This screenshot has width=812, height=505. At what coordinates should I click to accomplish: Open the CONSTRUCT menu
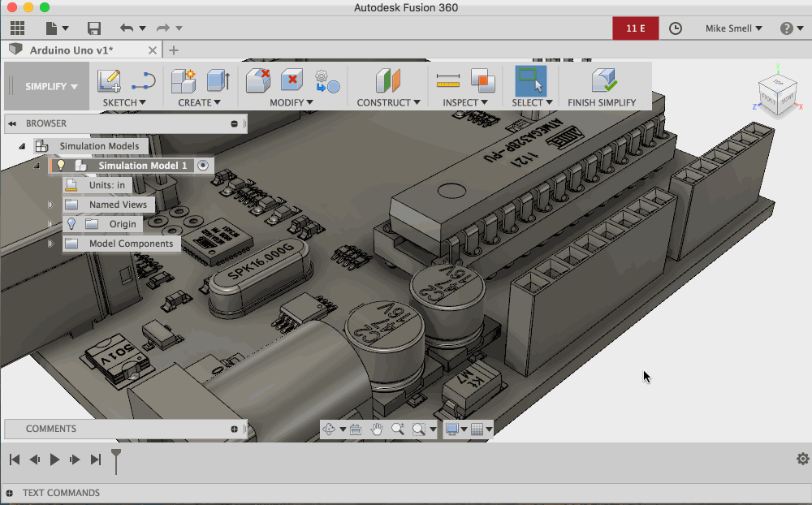(x=388, y=103)
